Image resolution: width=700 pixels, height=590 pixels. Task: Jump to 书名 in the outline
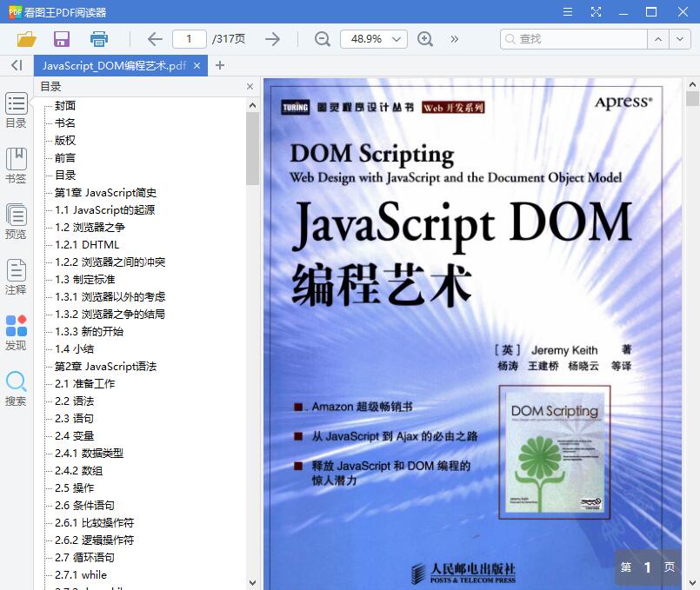pos(65,123)
